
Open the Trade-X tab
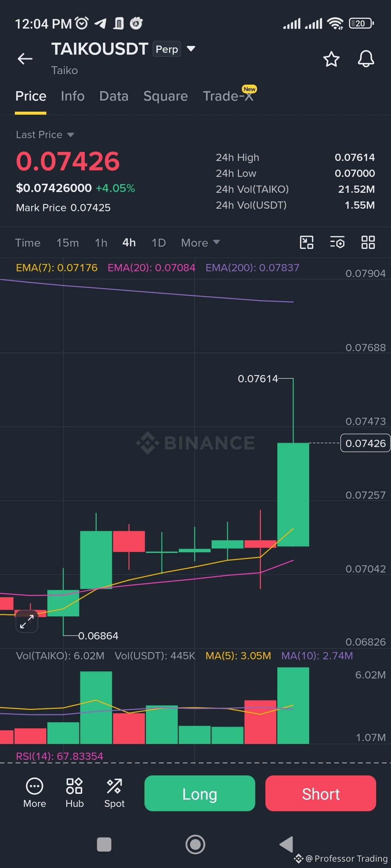point(228,96)
